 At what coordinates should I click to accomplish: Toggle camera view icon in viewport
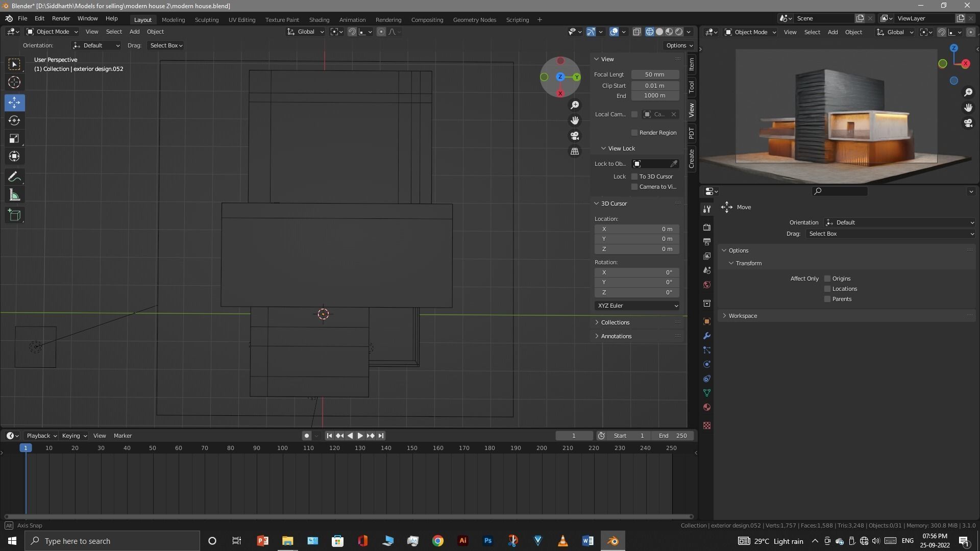(575, 136)
